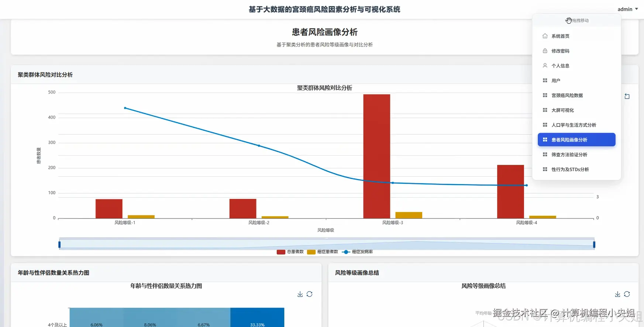
Task: Open the 筛查方法验证分析 menu item
Action: point(576,154)
